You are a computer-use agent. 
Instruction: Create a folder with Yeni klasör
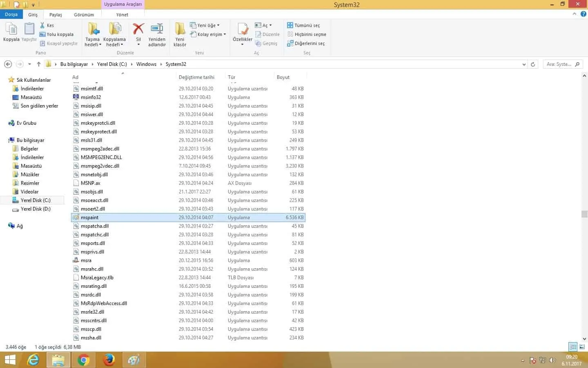tap(180, 35)
